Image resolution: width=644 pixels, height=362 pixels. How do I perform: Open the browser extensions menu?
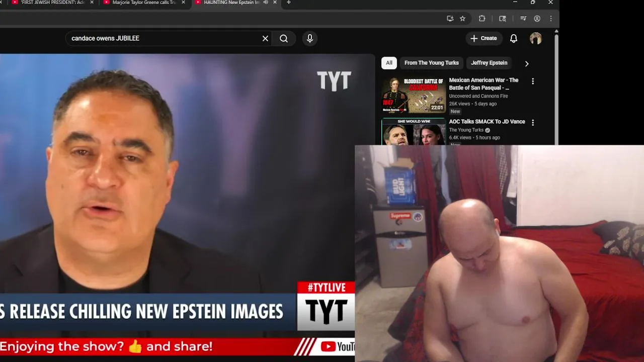tap(481, 19)
